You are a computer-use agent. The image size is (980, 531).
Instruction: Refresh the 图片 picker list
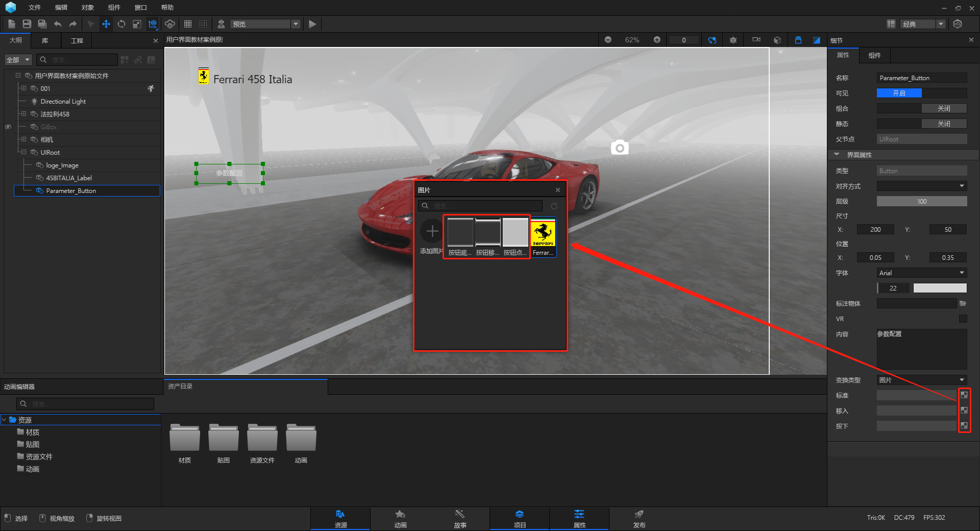[x=554, y=206]
